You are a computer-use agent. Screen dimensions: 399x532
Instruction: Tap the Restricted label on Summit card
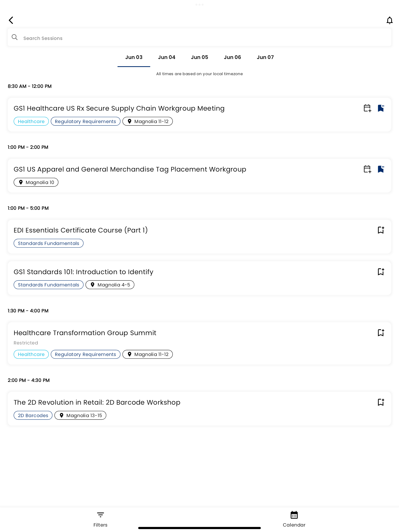point(26,343)
